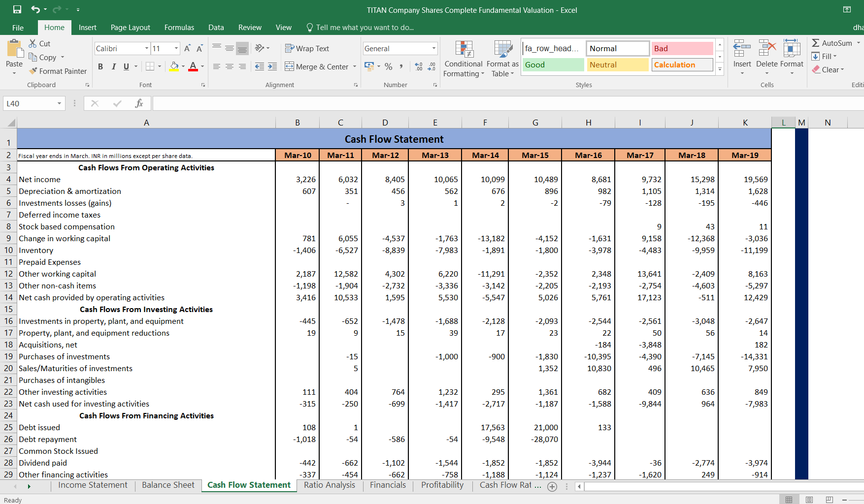
Task: Toggle italic formatting
Action: [x=113, y=66]
